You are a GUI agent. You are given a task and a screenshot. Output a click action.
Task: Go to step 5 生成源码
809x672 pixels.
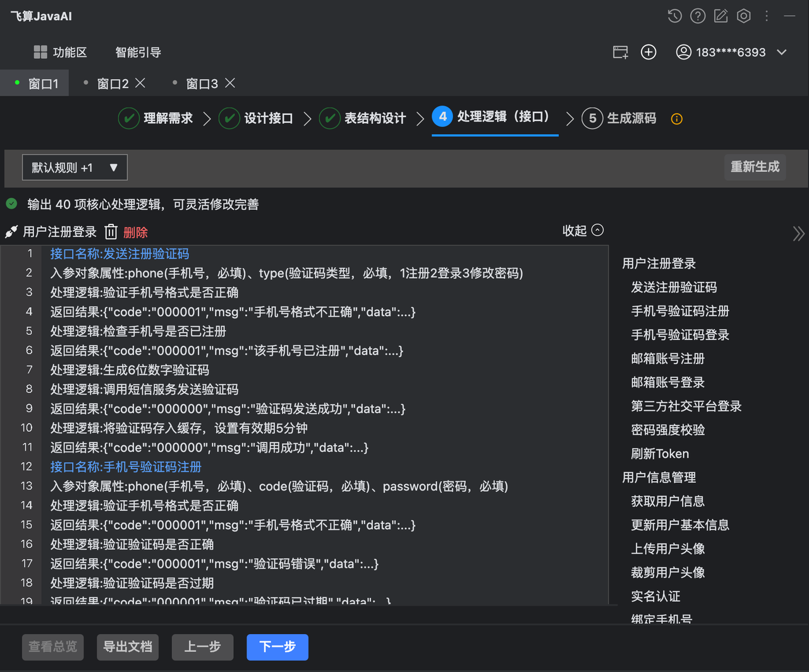619,118
